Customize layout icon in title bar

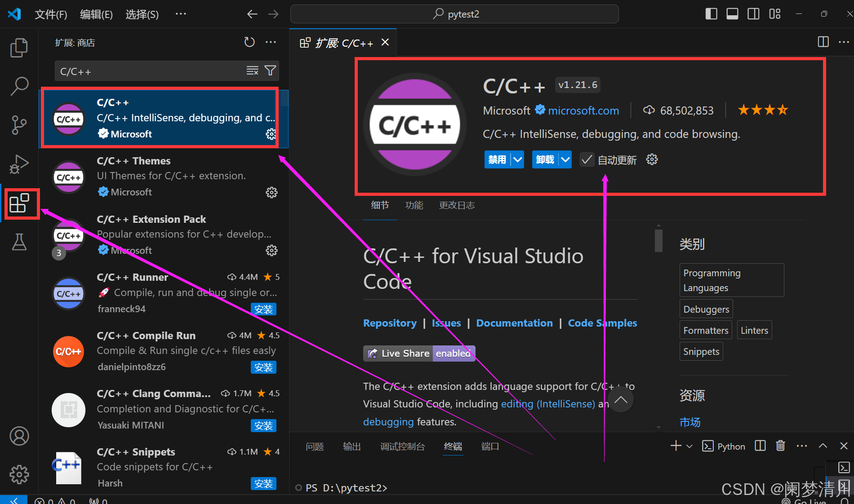pyautogui.click(x=775, y=14)
